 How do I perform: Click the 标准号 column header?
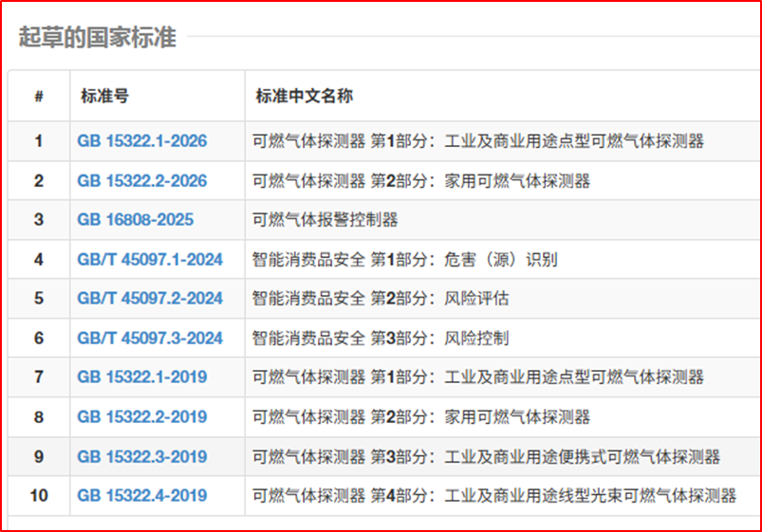(104, 96)
